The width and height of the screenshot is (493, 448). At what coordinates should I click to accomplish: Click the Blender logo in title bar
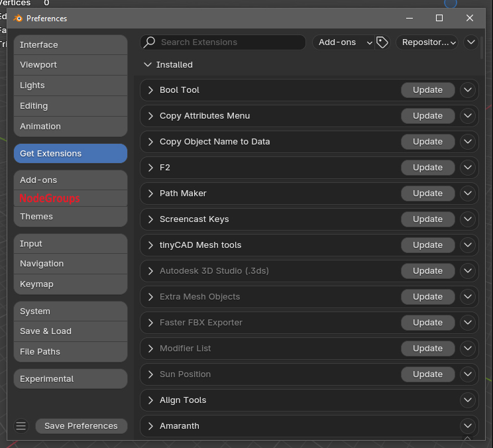pos(18,19)
